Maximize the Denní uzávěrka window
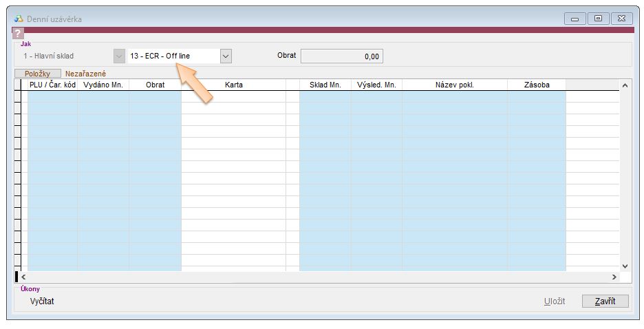This screenshot has height=329, width=644. click(x=598, y=19)
